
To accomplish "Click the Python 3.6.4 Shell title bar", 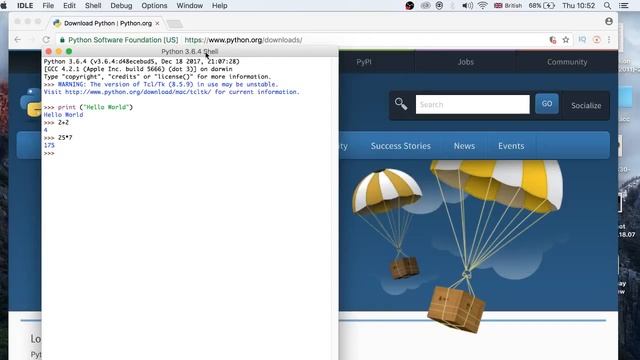I will pyautogui.click(x=190, y=51).
